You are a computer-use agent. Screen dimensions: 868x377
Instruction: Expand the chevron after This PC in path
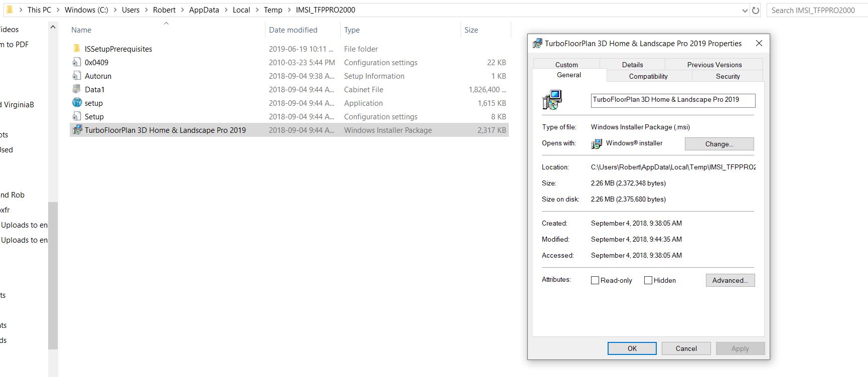click(x=58, y=10)
